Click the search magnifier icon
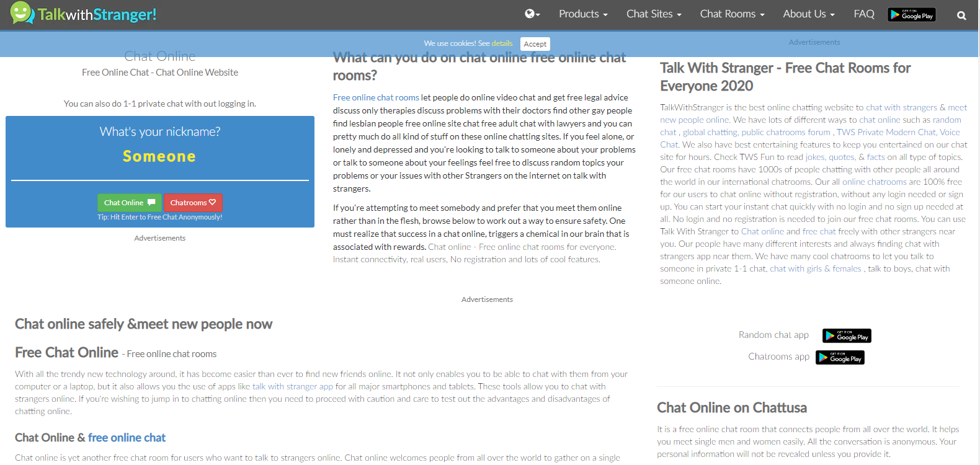This screenshot has height=465, width=980. [961, 15]
